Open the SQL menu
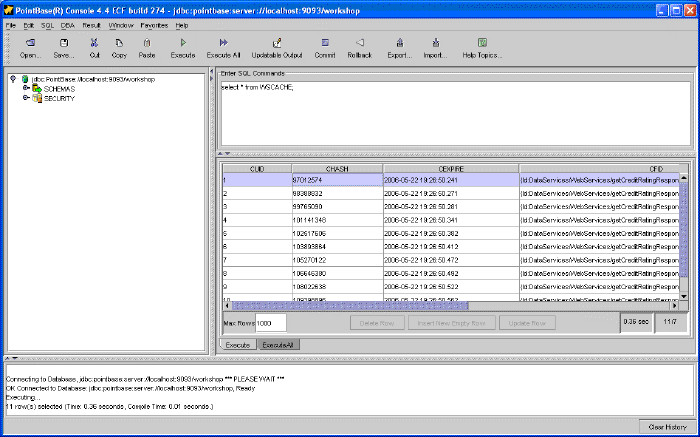The width and height of the screenshot is (700, 437). click(47, 25)
